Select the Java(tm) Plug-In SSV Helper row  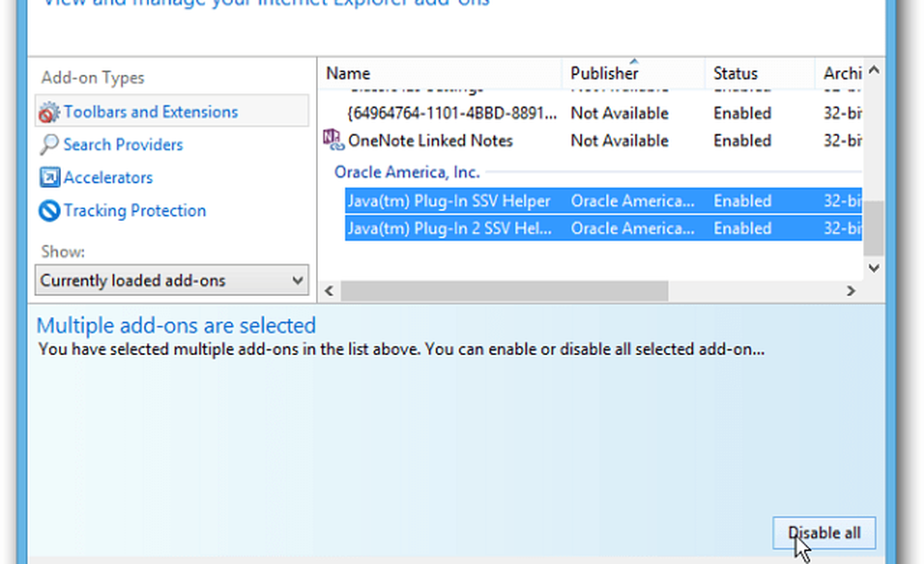(603, 201)
